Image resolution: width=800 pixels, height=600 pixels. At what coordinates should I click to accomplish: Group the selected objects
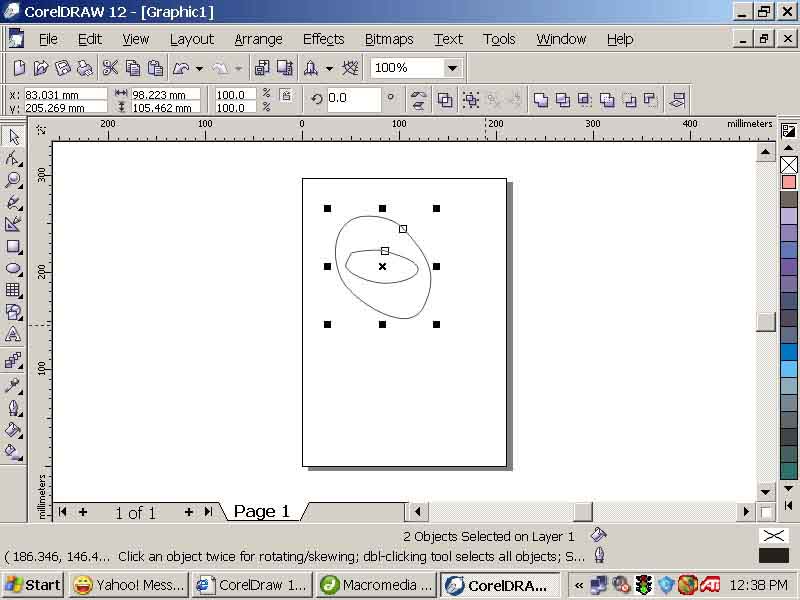(470, 99)
